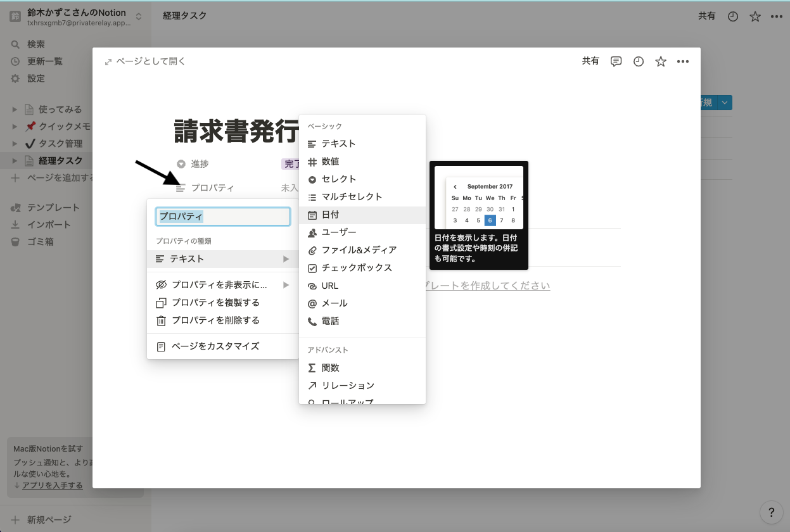Click the arrow icon beside リレーション

click(312, 386)
